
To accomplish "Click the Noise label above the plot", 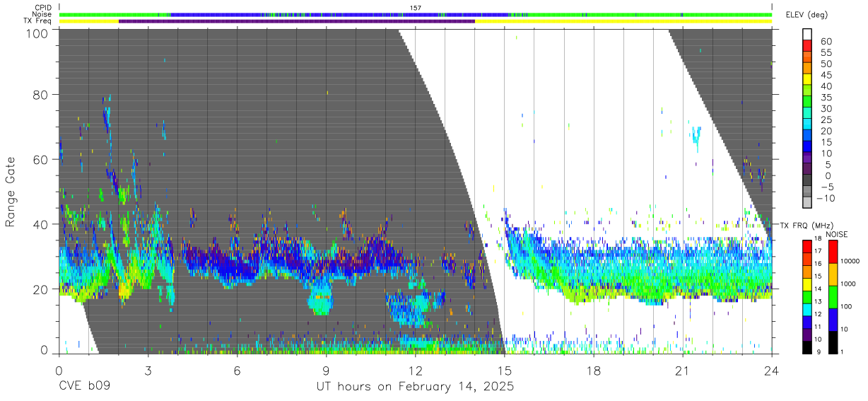I will 42,14.
